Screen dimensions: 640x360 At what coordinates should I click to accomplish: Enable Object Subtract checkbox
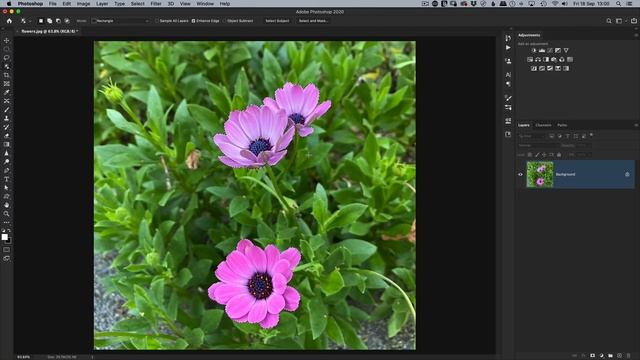tap(224, 21)
